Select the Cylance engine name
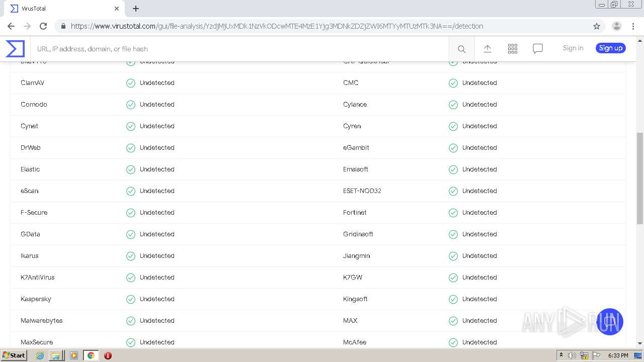Image resolution: width=644 pixels, height=362 pixels. pos(355,105)
